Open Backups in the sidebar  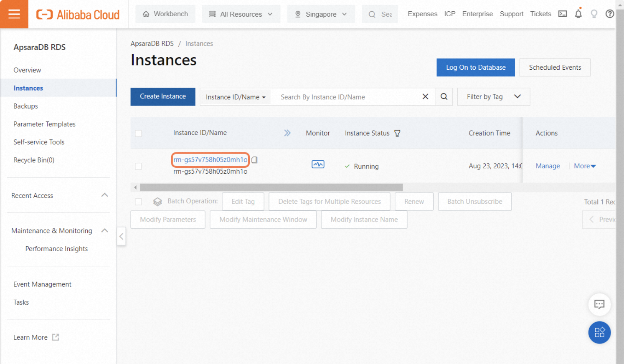coord(26,106)
